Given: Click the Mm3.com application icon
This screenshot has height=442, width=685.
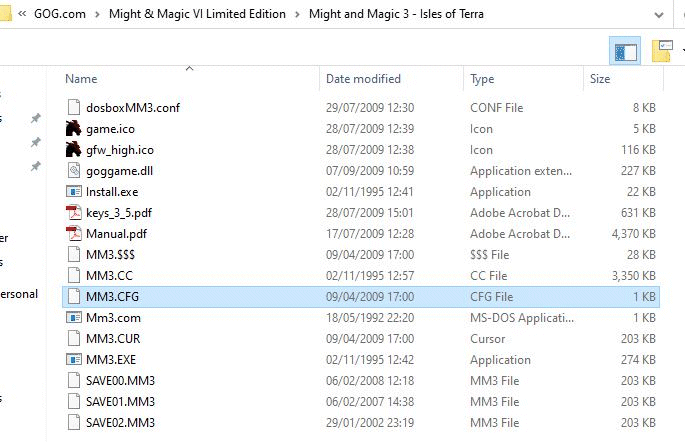Looking at the screenshot, I should [x=74, y=317].
